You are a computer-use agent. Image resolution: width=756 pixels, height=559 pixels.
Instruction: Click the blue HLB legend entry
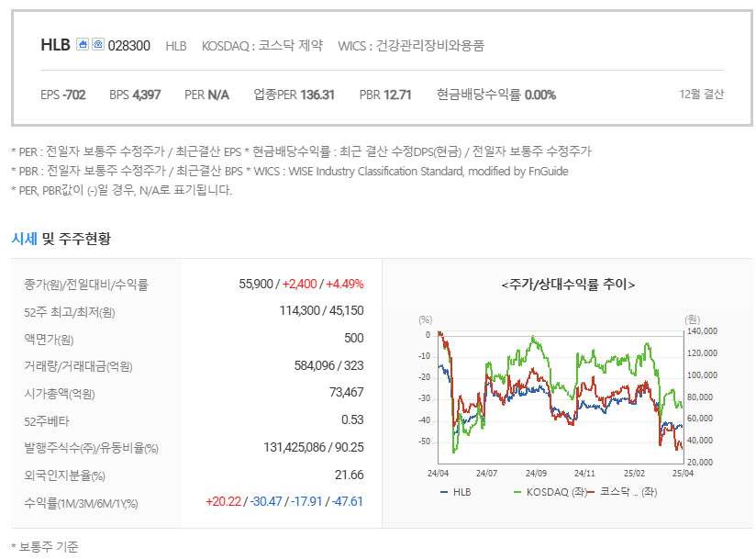pyautogui.click(x=456, y=492)
